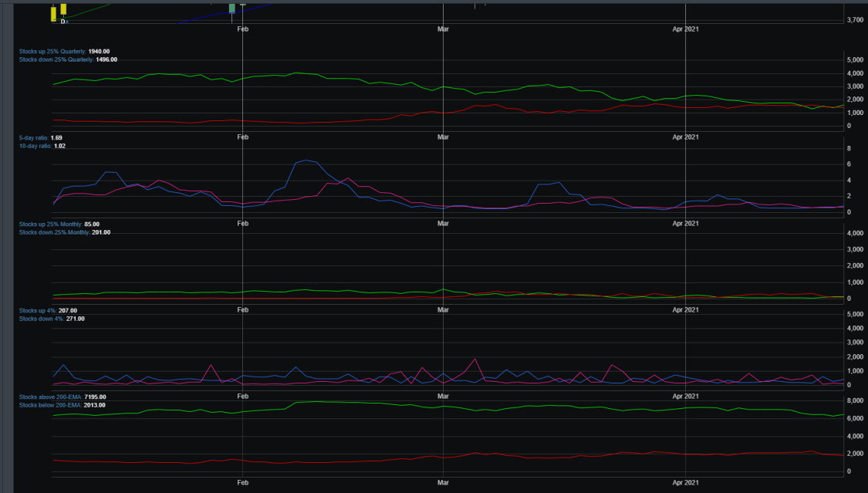868x493 pixels.
Task: Click the green candlestick left of the Feb line
Action: tap(232, 8)
